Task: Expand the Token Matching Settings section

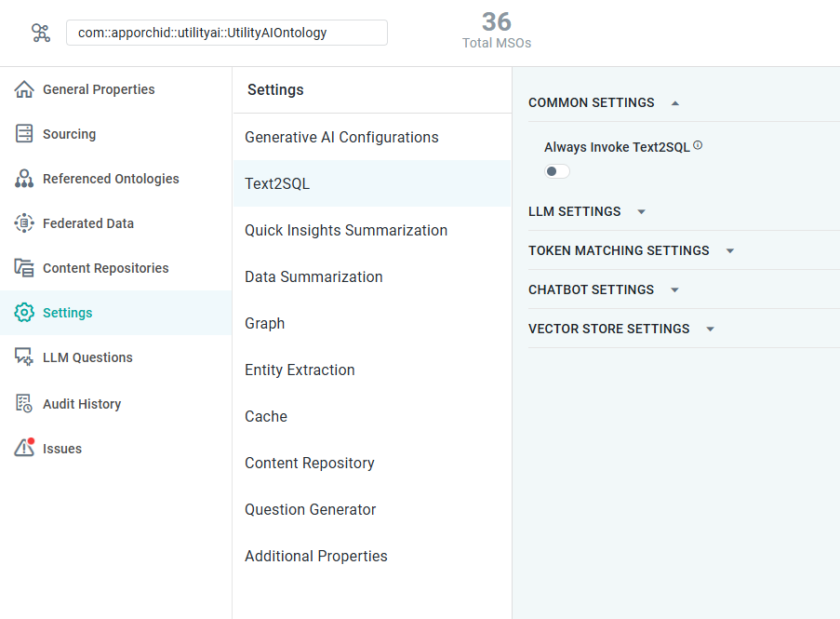Action: pos(729,251)
